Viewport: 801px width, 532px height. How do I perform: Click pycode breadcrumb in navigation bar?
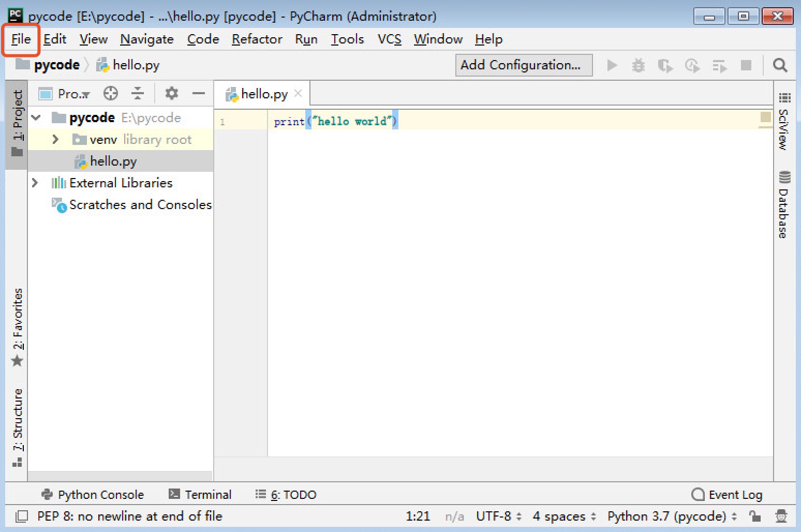click(48, 65)
